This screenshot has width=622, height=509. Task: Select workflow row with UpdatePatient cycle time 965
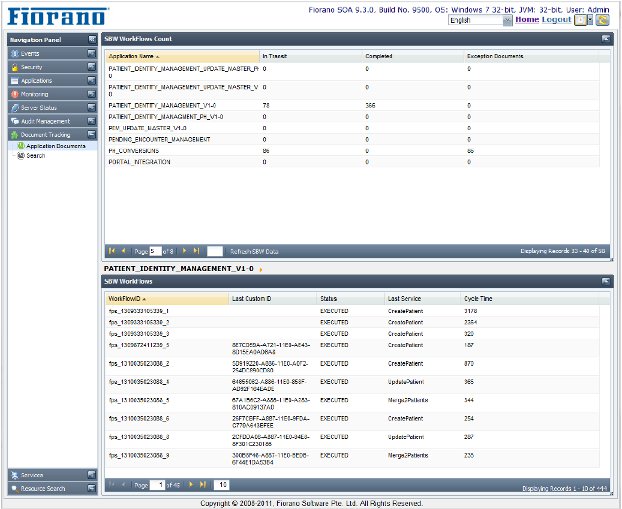pos(353,385)
